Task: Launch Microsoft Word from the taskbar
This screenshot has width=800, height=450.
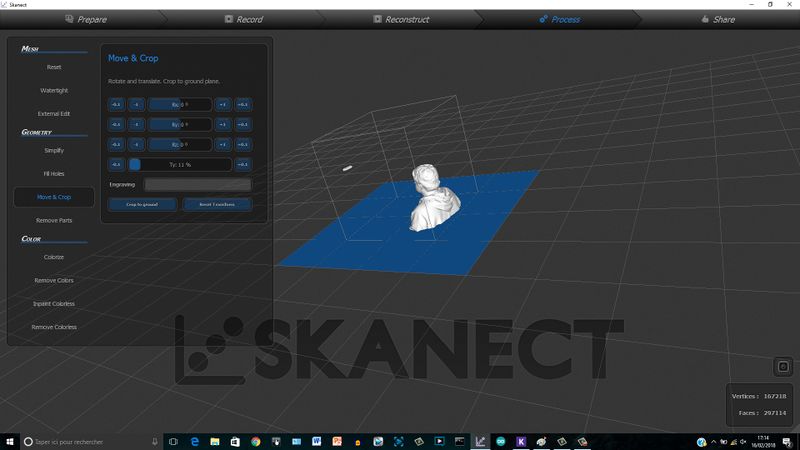Action: (317, 441)
